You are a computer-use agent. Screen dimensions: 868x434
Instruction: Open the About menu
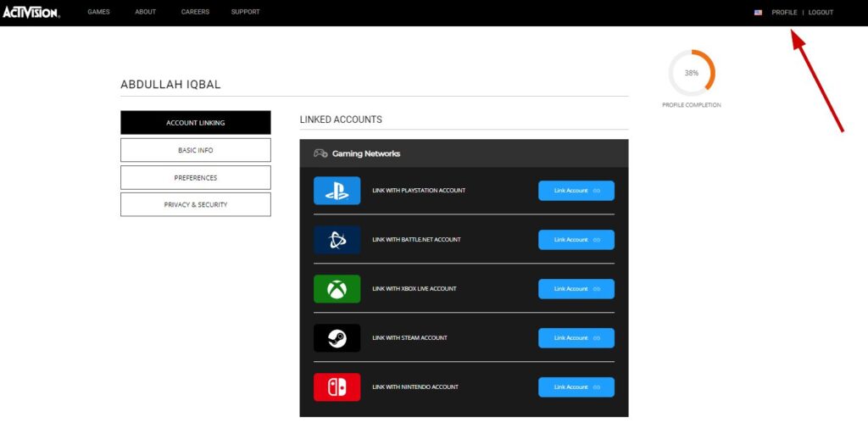click(146, 12)
